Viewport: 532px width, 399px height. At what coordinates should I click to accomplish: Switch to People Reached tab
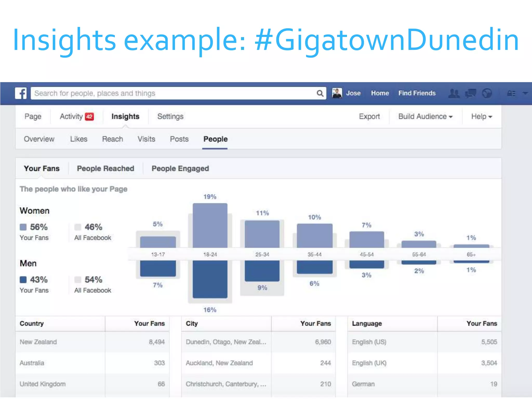tap(105, 168)
